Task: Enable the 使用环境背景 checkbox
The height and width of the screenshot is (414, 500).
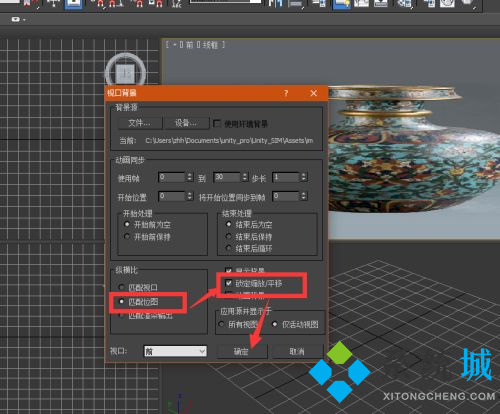Action: pos(217,124)
